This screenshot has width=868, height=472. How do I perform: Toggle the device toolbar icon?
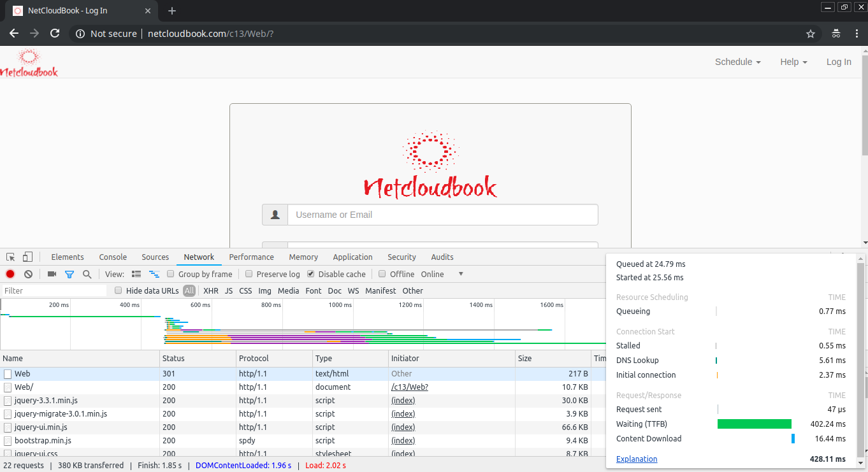click(x=27, y=257)
